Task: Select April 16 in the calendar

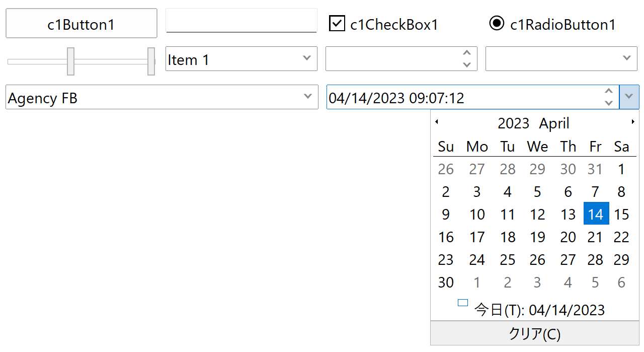Action: click(x=446, y=237)
